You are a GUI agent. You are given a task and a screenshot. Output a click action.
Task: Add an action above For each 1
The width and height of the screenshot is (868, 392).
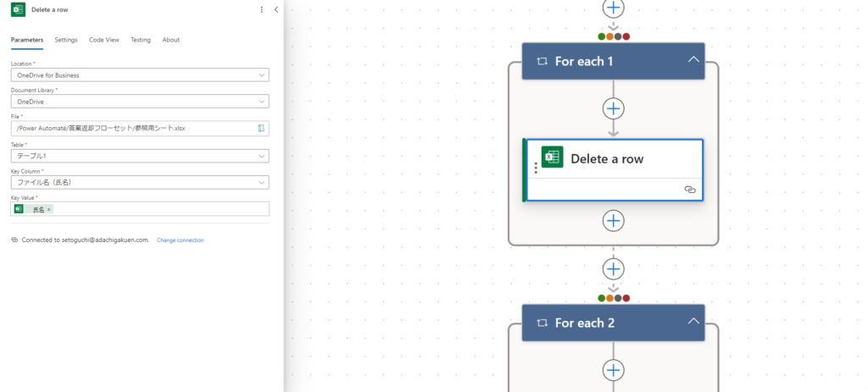[x=613, y=8]
